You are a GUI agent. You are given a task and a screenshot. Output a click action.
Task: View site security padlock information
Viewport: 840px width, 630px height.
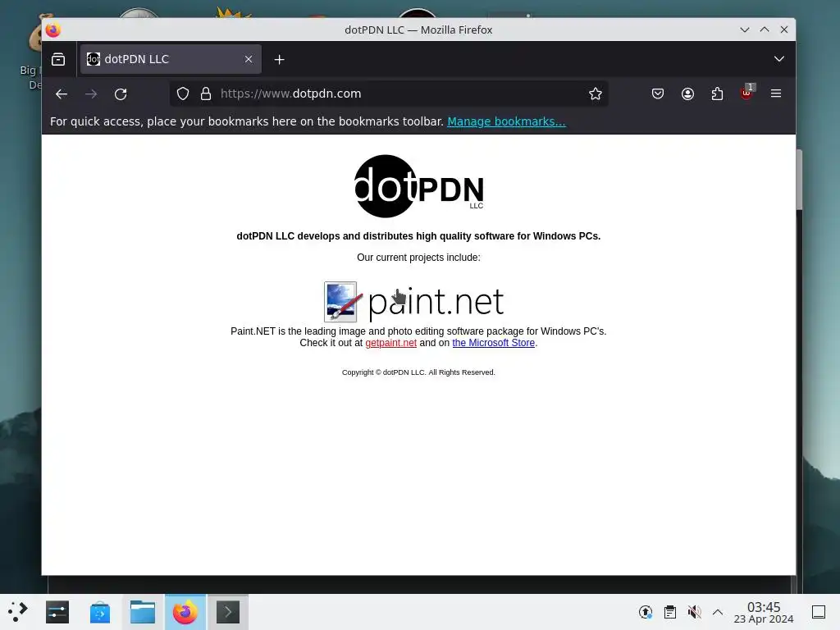click(x=206, y=94)
